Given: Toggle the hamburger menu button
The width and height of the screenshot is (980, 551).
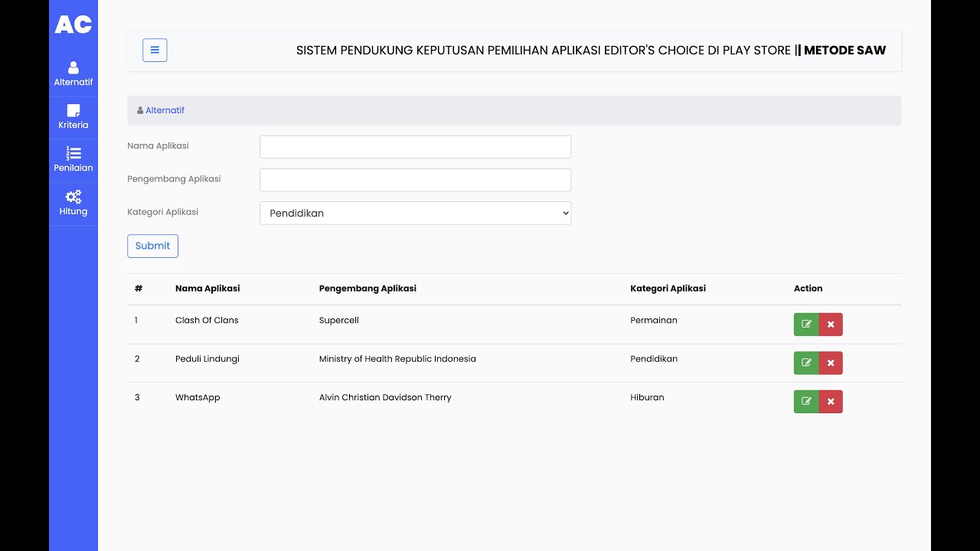Looking at the screenshot, I should (155, 51).
